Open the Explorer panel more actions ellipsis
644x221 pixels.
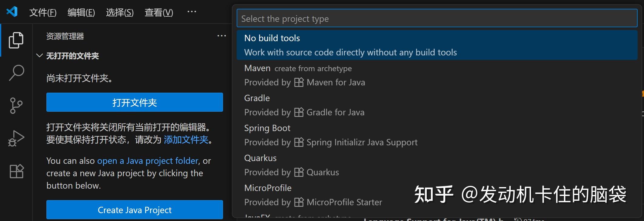pyautogui.click(x=222, y=36)
